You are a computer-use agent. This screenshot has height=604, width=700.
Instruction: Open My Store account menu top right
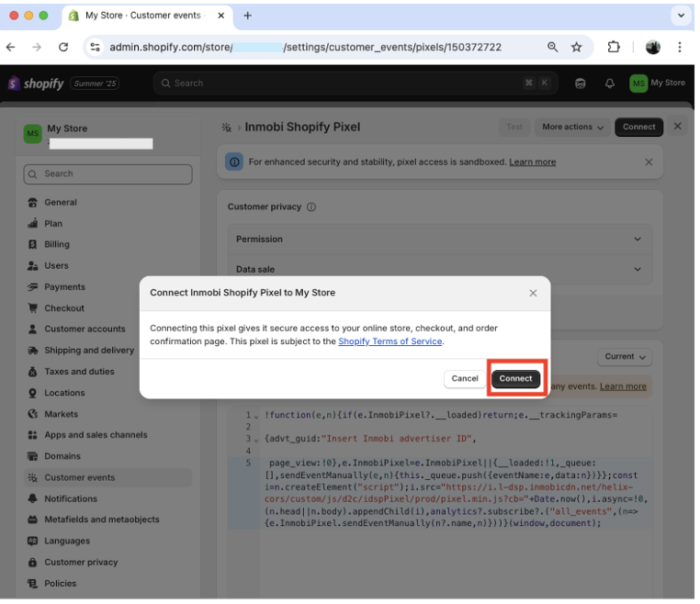tap(657, 84)
